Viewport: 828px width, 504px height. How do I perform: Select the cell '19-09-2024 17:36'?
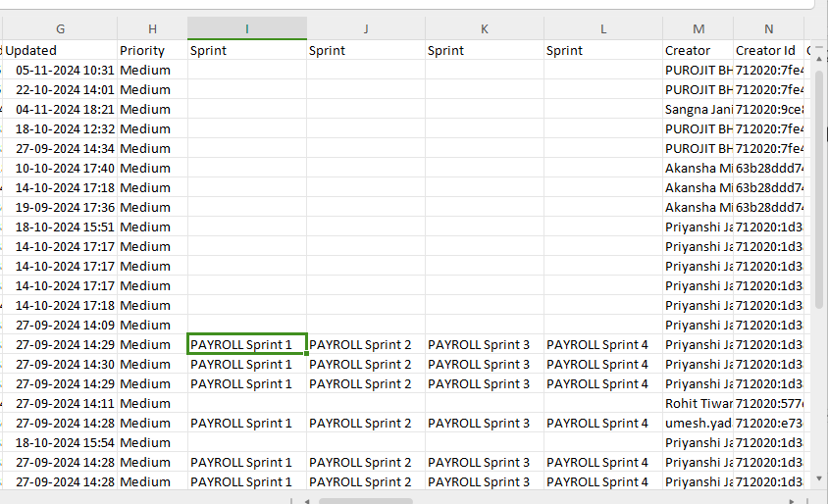[x=60, y=208]
